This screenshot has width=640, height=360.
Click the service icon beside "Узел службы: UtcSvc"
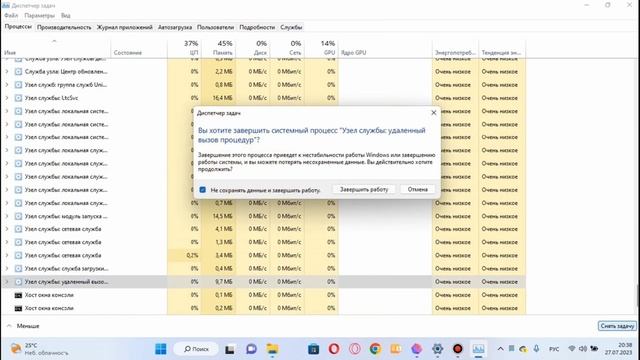pyautogui.click(x=18, y=98)
